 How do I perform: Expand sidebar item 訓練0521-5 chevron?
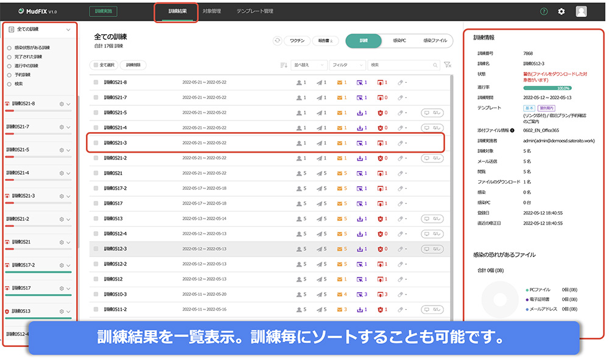point(68,150)
